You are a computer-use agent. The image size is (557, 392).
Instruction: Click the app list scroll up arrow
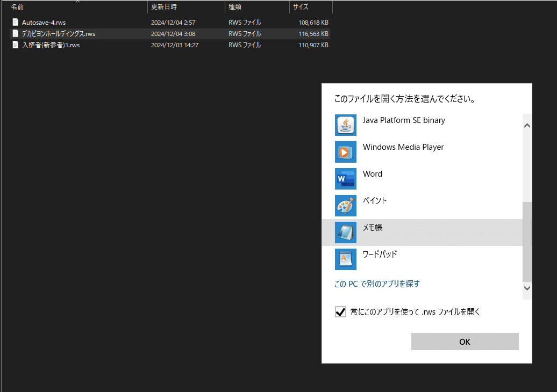tap(527, 126)
